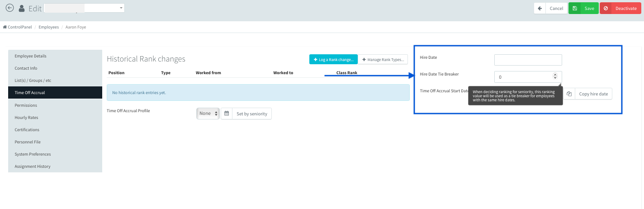This screenshot has height=209, width=644.
Task: Click the Historical Rank changes heading
Action: (146, 59)
